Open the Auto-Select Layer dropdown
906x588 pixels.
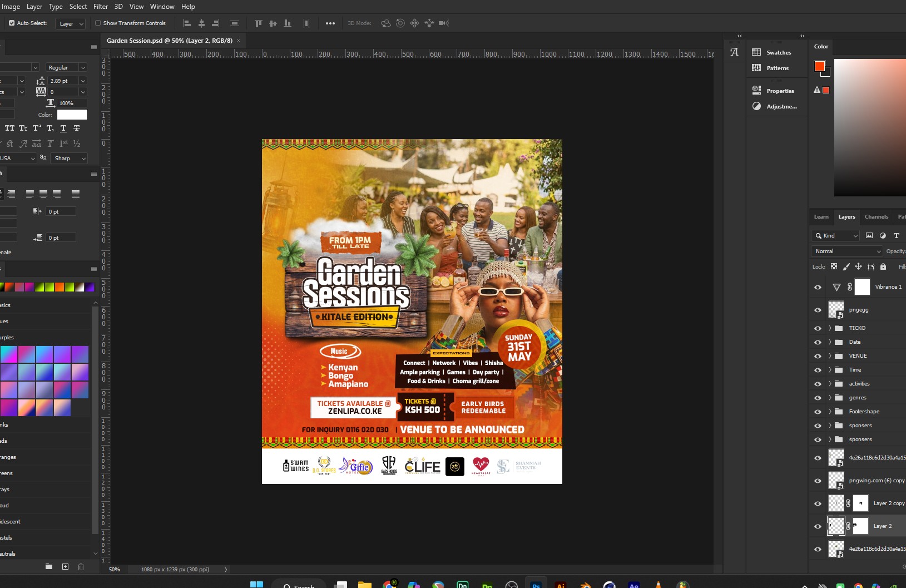click(70, 23)
